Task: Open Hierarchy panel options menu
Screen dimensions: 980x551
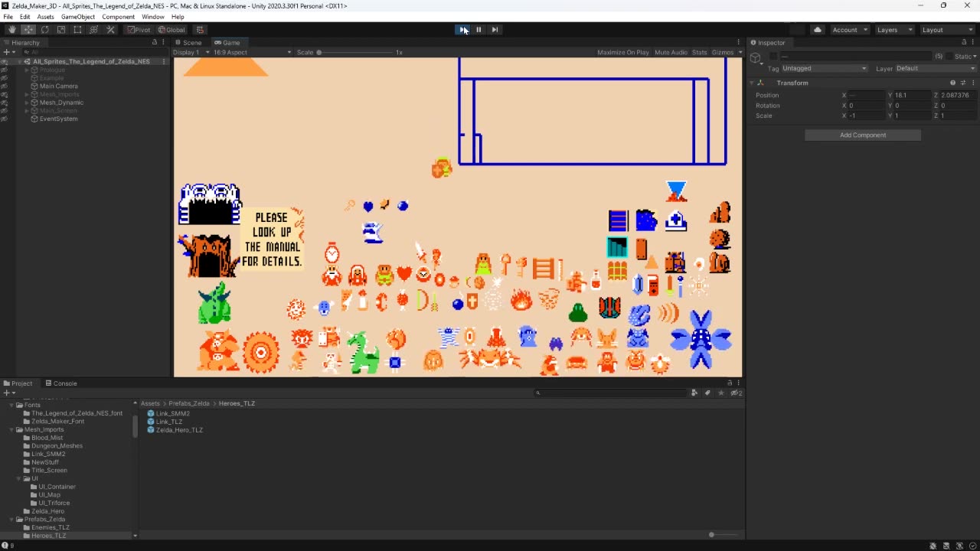Action: (164, 42)
